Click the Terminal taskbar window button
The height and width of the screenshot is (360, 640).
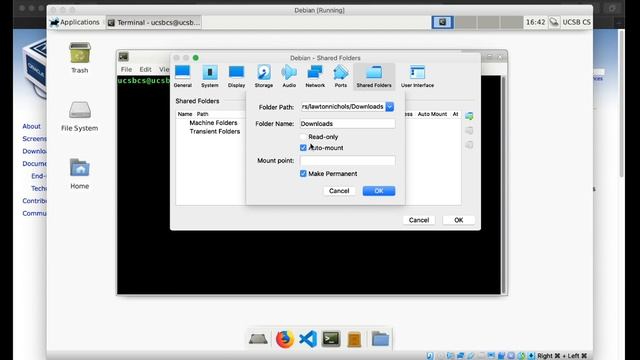(154, 22)
